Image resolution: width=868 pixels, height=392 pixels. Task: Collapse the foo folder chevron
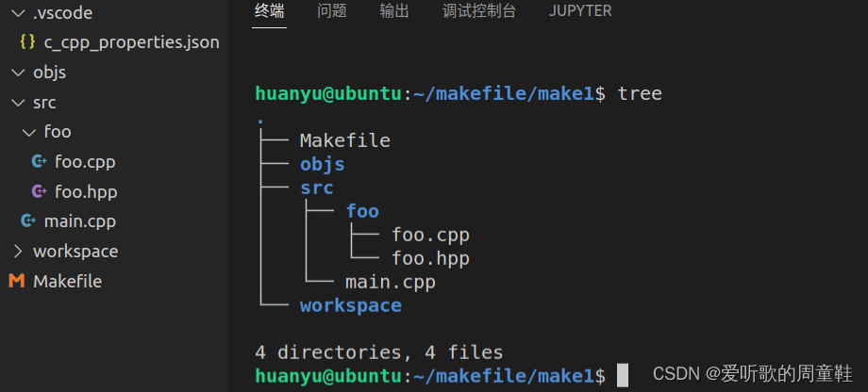point(29,132)
